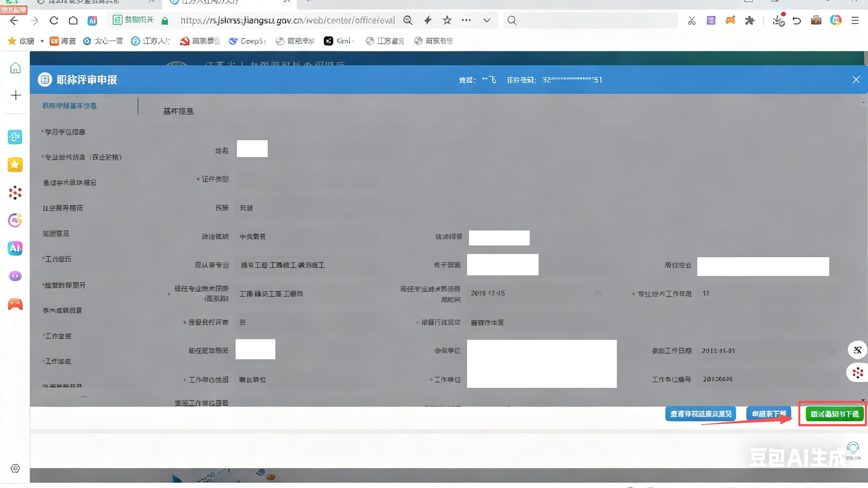Click the bookmark star in address bar
The height and width of the screenshot is (488, 868).
point(447,20)
